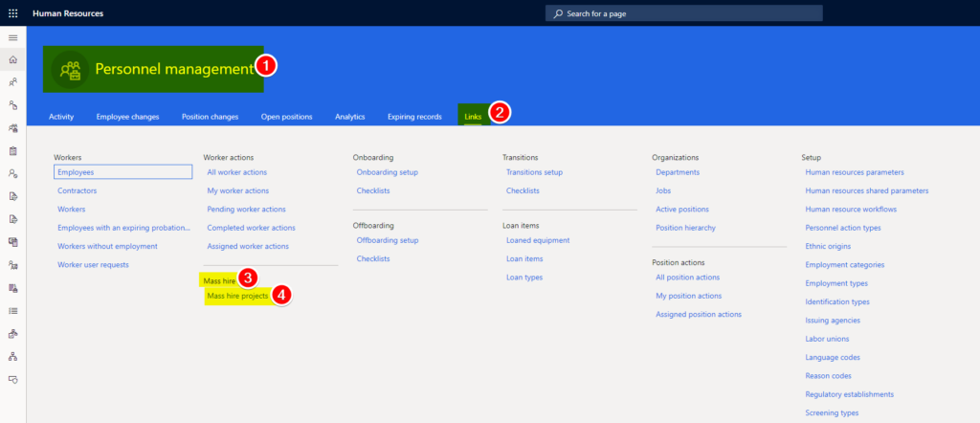Open Human resources parameters
This screenshot has width=980, height=423.
[x=855, y=172]
